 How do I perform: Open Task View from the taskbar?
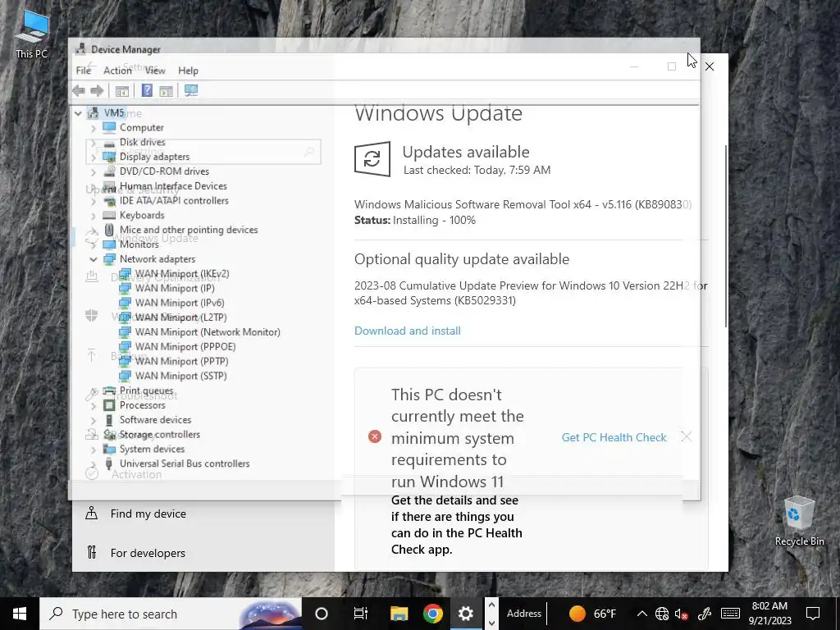pyautogui.click(x=361, y=614)
